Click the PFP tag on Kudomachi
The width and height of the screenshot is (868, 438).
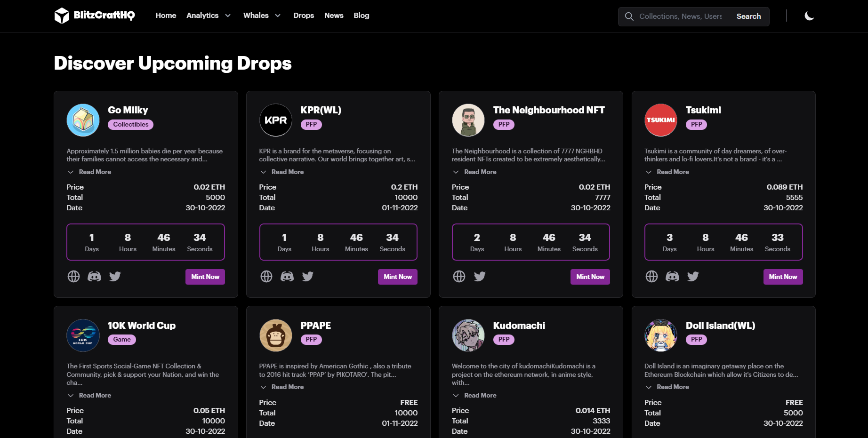click(504, 340)
